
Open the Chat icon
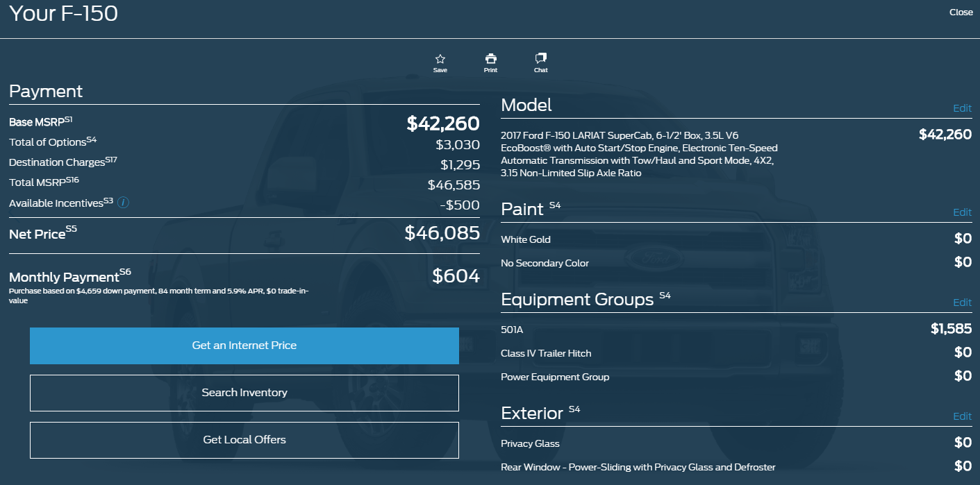(x=541, y=58)
